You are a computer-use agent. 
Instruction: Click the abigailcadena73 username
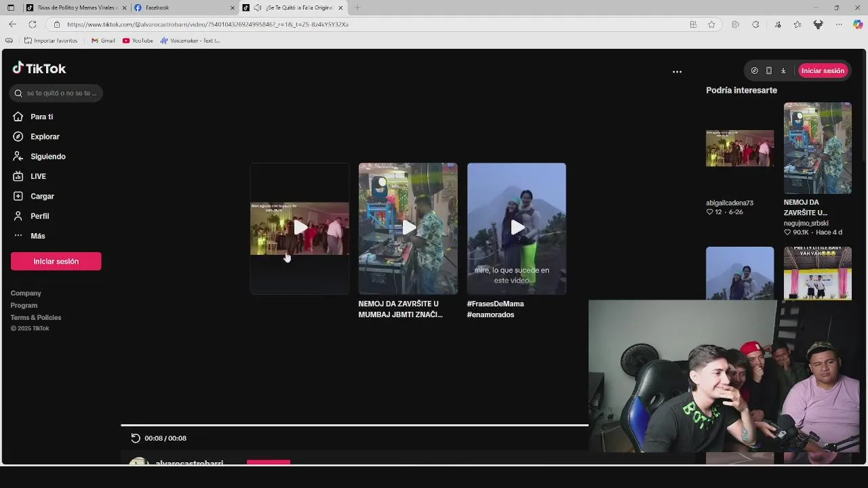(730, 203)
